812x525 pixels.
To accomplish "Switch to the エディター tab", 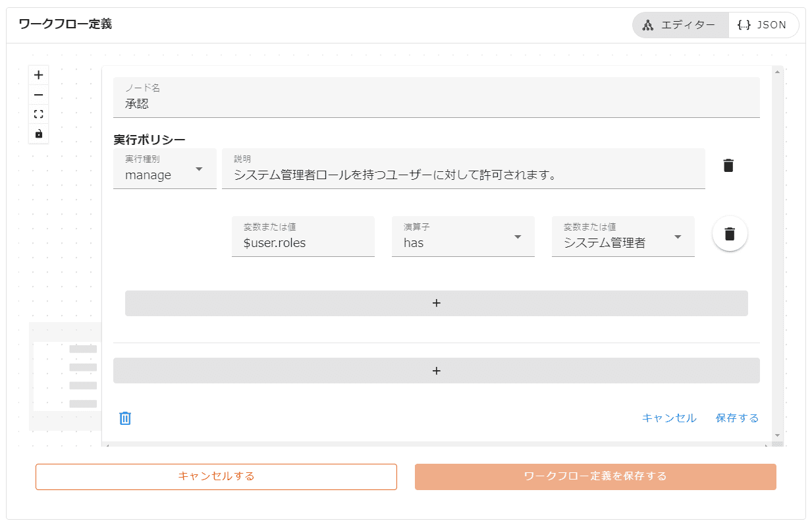I will click(680, 25).
